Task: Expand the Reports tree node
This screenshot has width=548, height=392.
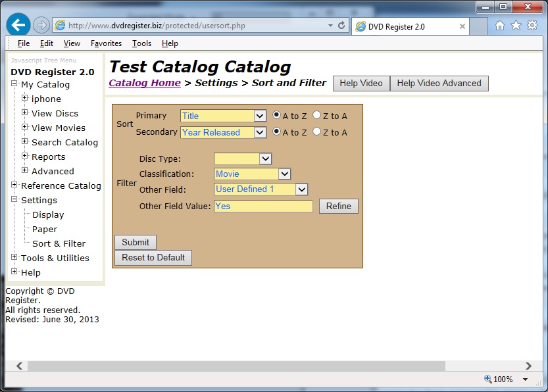Action: click(x=24, y=156)
